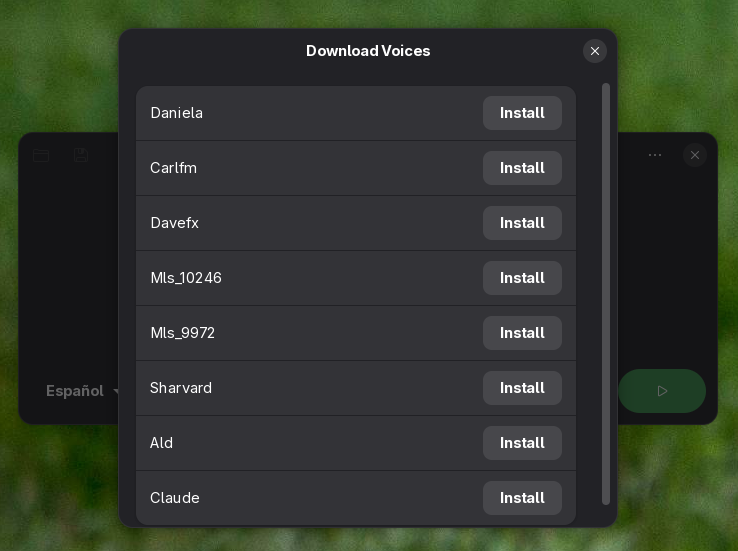Install the Carlfm voice

pos(522,168)
